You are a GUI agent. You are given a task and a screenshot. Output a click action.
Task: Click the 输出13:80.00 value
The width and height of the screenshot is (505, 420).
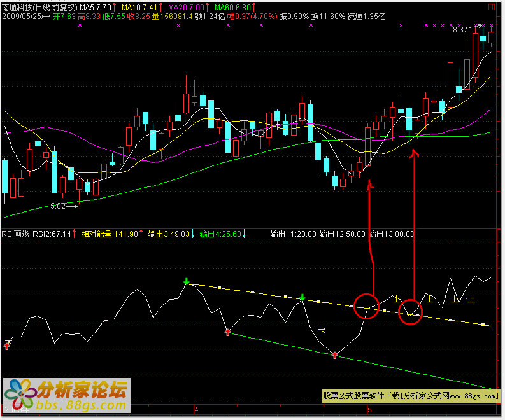391,234
